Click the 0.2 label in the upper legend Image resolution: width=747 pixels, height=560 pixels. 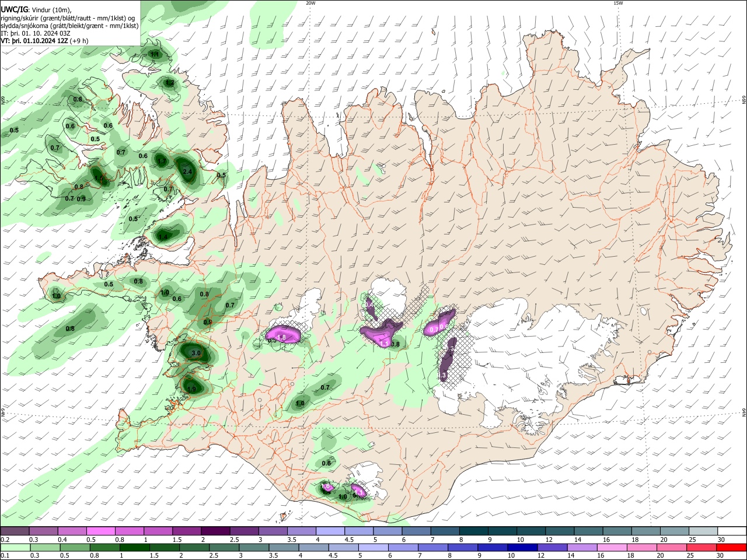(x=5, y=540)
